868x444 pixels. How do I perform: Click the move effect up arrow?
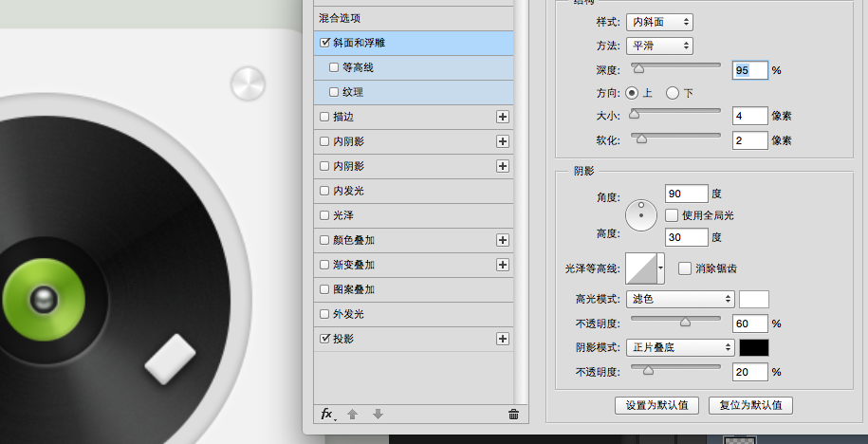pos(352,414)
